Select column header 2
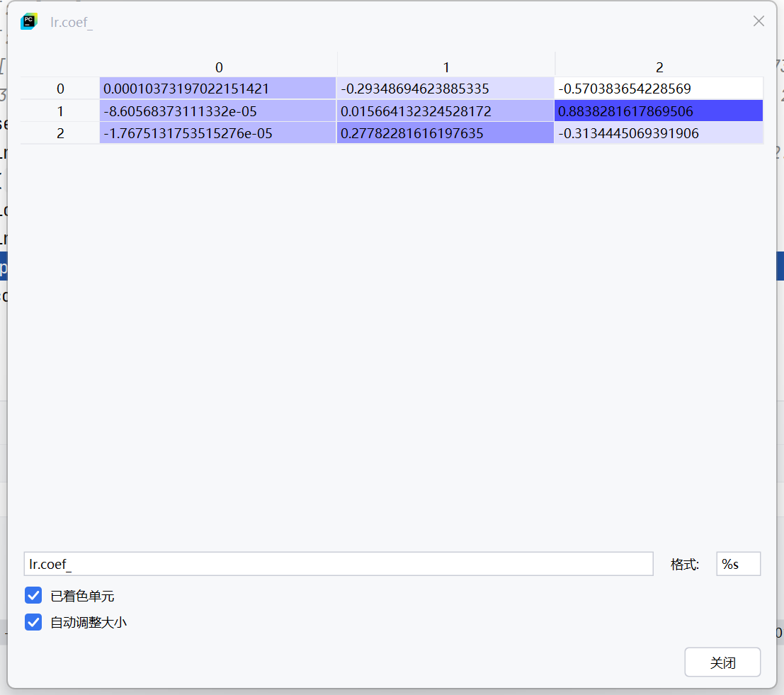784x695 pixels. click(659, 67)
